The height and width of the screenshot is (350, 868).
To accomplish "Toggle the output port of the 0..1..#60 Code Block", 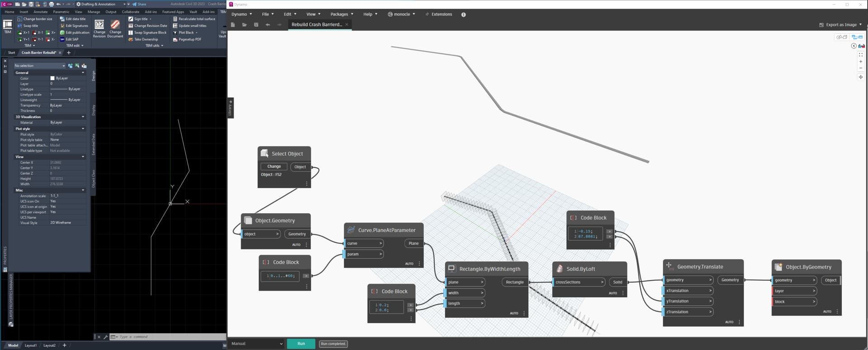I will [x=306, y=275].
